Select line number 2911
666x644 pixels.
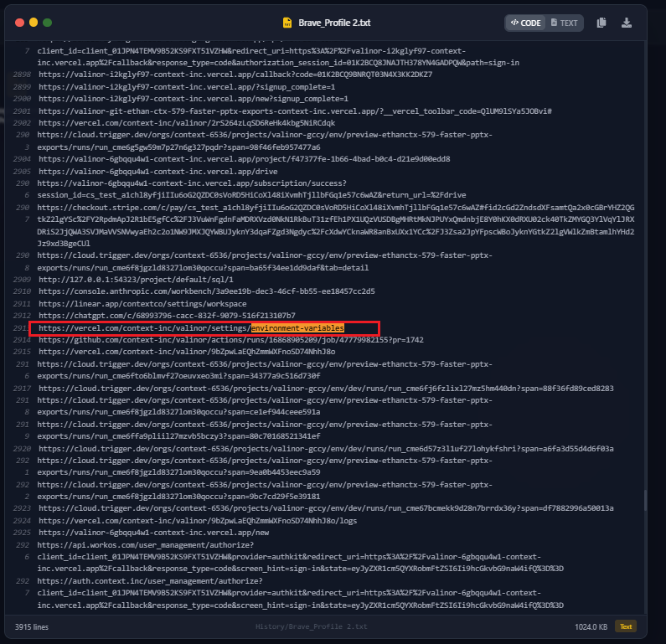pos(22,304)
